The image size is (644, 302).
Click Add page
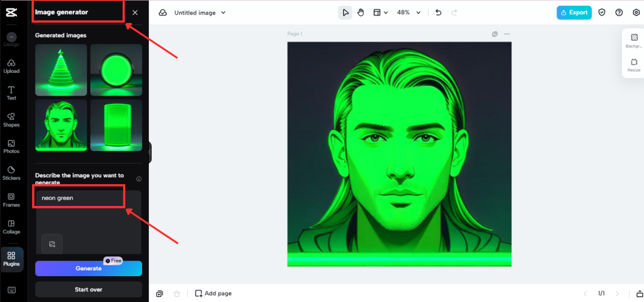(213, 293)
